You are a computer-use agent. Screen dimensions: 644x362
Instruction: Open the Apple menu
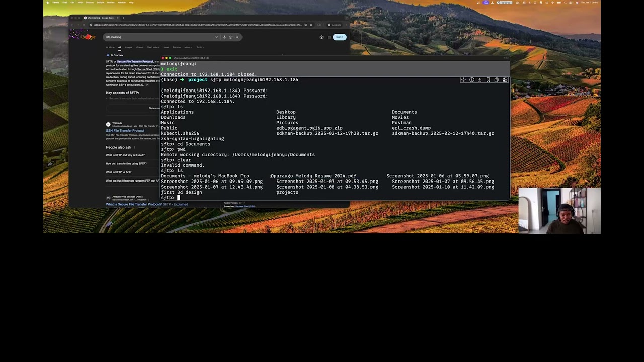tap(48, 3)
